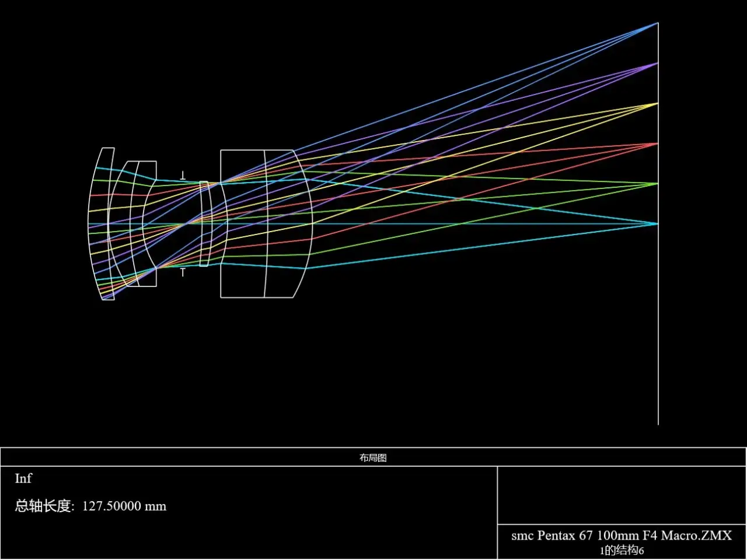Viewport: 747px width, 560px height.
Task: Click the '总轴长度: 127.50000 mm' value
Action: coord(90,506)
